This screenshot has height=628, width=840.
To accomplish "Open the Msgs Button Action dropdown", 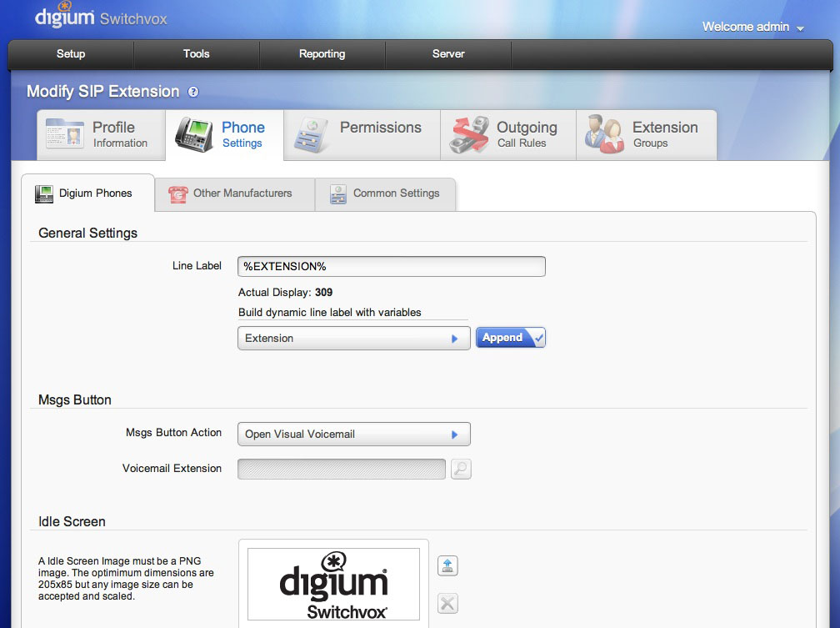I will (353, 435).
